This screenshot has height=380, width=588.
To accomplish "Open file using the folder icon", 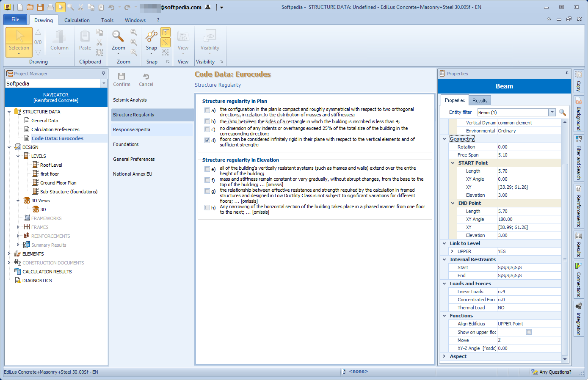I will pyautogui.click(x=30, y=7).
